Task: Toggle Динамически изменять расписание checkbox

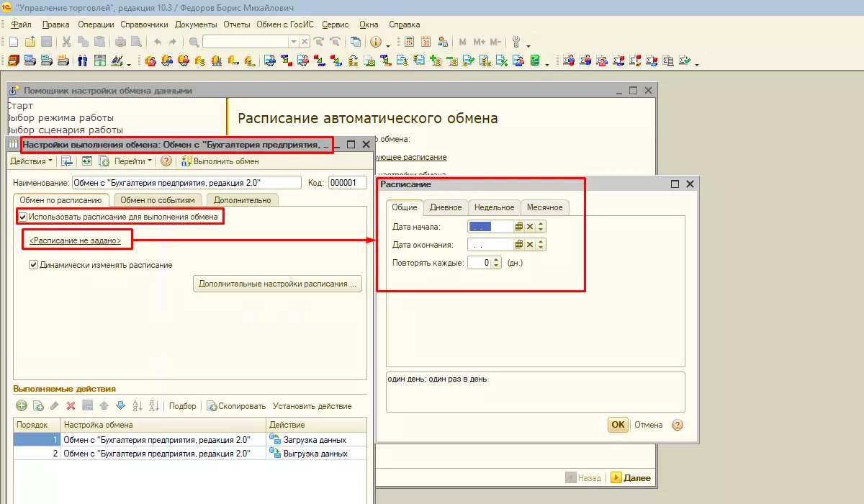Action: (x=33, y=265)
